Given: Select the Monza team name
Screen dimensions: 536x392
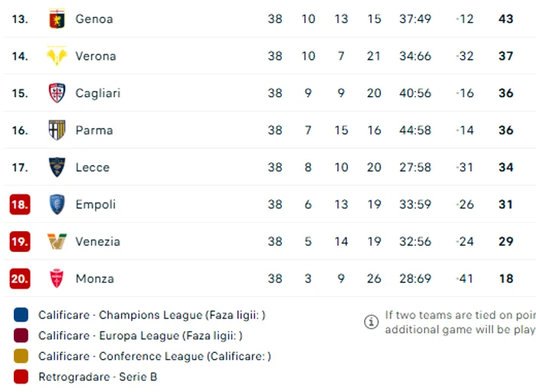Looking at the screenshot, I should [x=95, y=279].
